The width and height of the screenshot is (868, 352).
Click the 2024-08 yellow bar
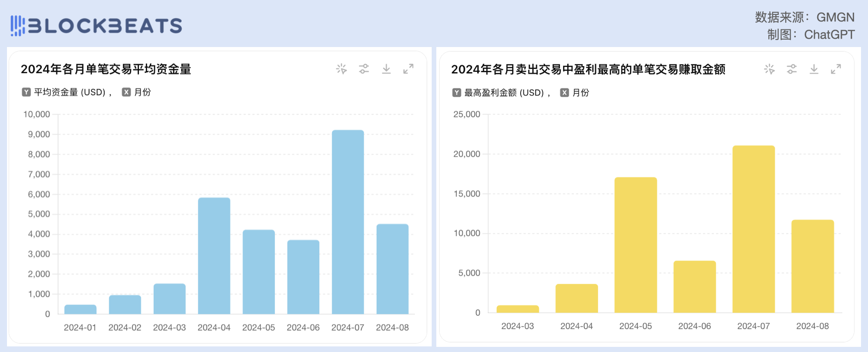[813, 266]
